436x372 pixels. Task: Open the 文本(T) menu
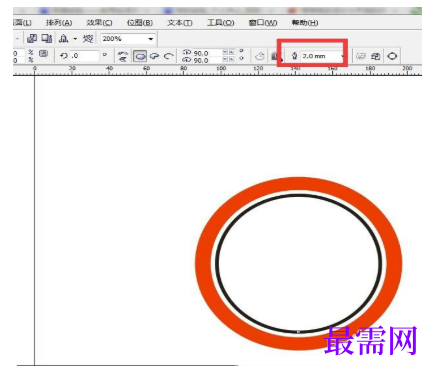(180, 23)
